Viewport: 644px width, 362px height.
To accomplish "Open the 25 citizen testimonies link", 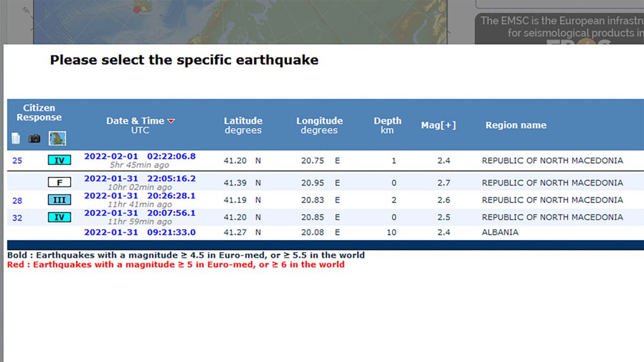I will 17,160.
